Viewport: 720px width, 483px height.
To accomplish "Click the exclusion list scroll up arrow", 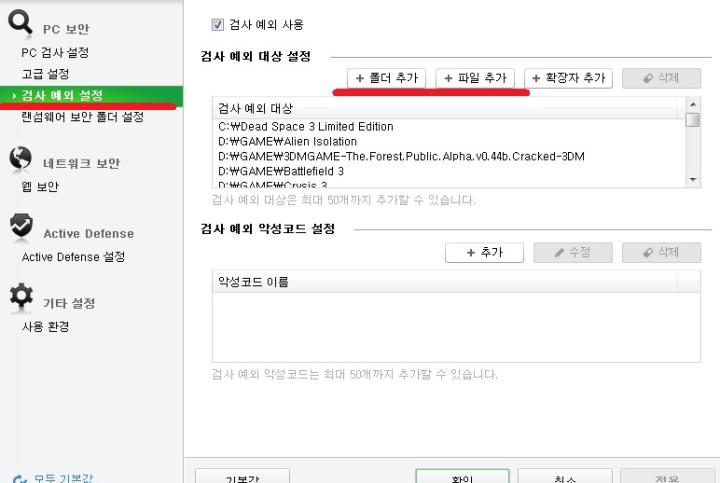I will [692, 104].
